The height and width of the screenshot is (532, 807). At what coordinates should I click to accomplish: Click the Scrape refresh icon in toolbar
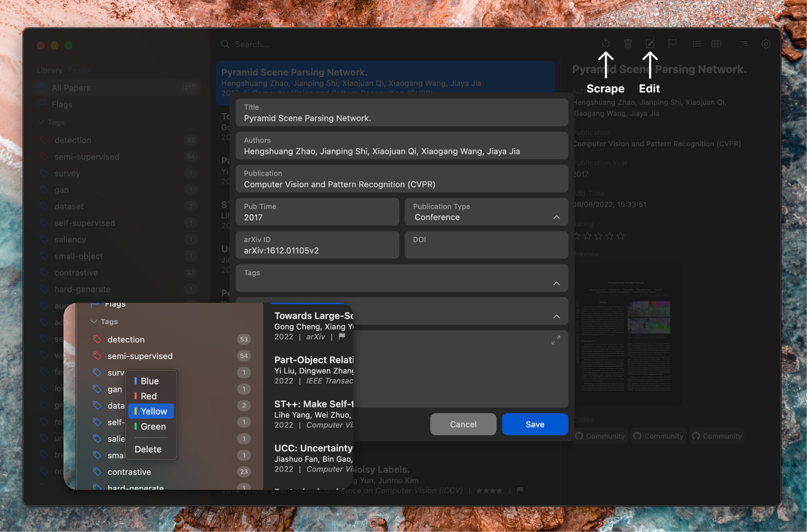point(605,44)
